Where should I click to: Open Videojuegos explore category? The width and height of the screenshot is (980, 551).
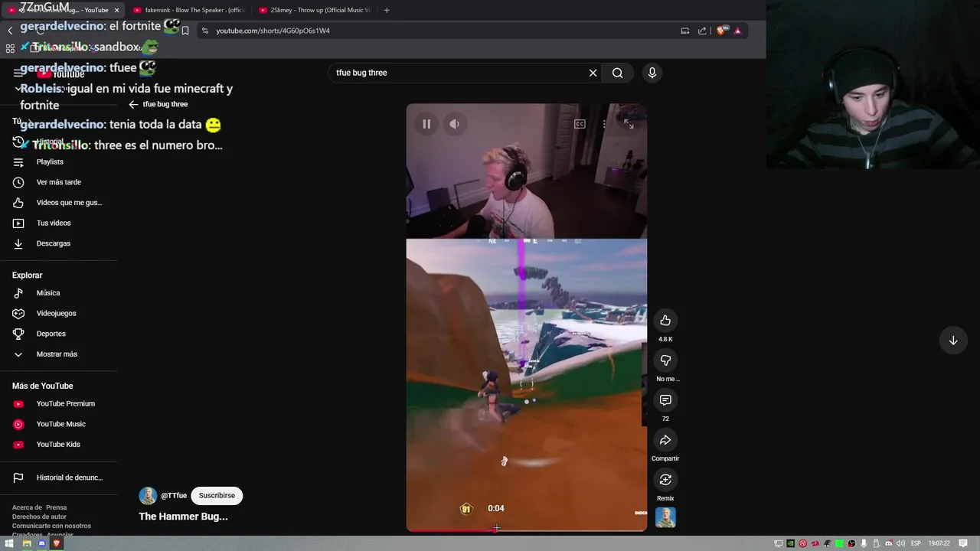(x=59, y=313)
